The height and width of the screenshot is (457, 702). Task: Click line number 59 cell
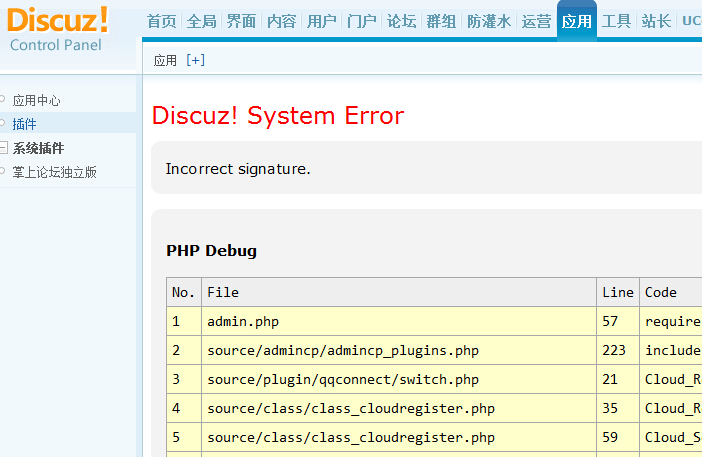(x=618, y=437)
